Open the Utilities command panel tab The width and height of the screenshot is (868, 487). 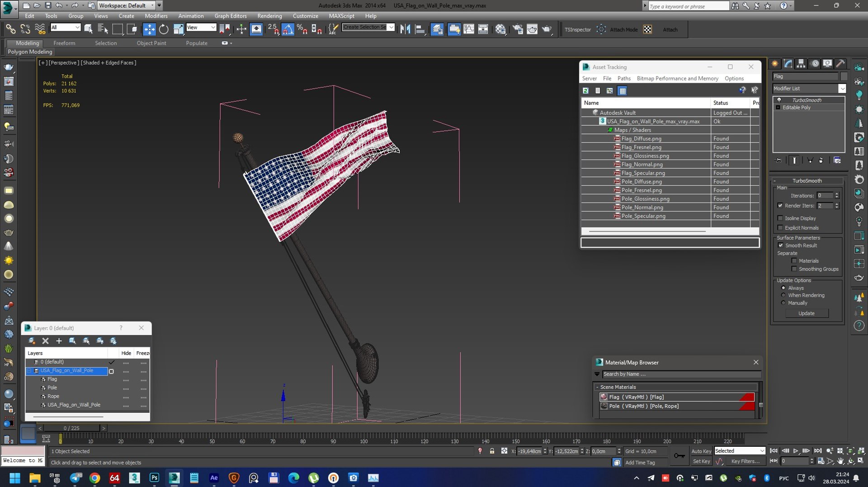(x=840, y=64)
